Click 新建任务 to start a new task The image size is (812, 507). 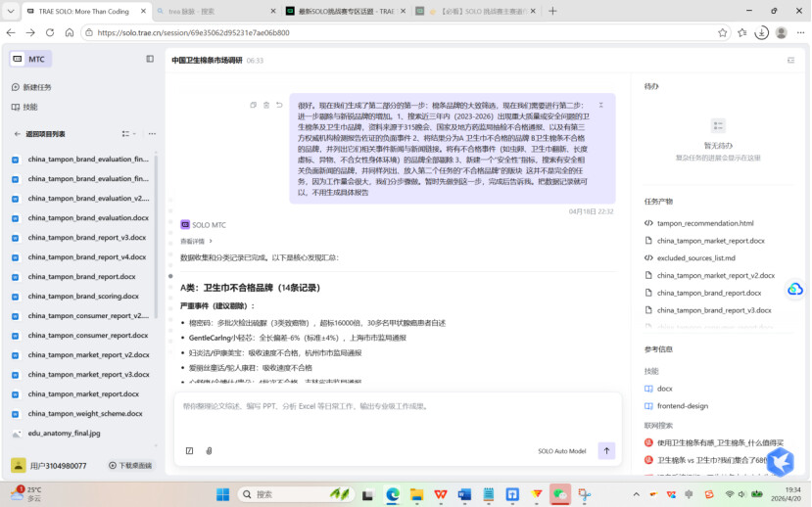36,87
